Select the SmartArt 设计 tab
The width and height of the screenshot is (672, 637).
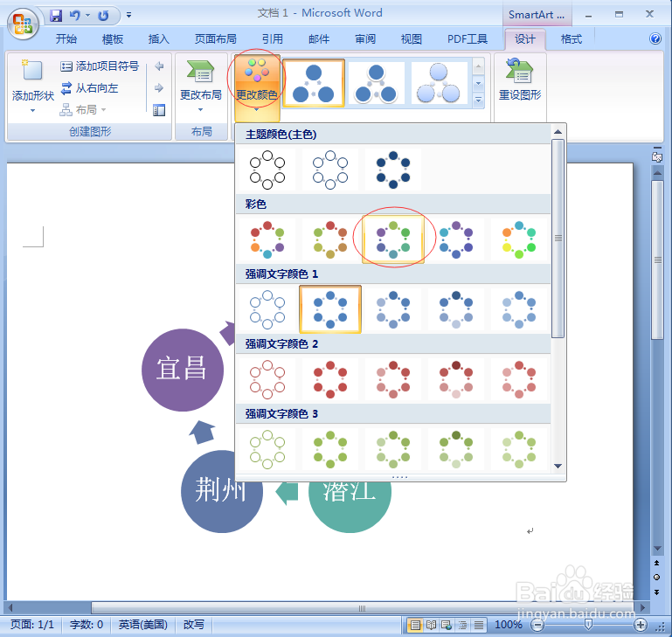[x=525, y=39]
